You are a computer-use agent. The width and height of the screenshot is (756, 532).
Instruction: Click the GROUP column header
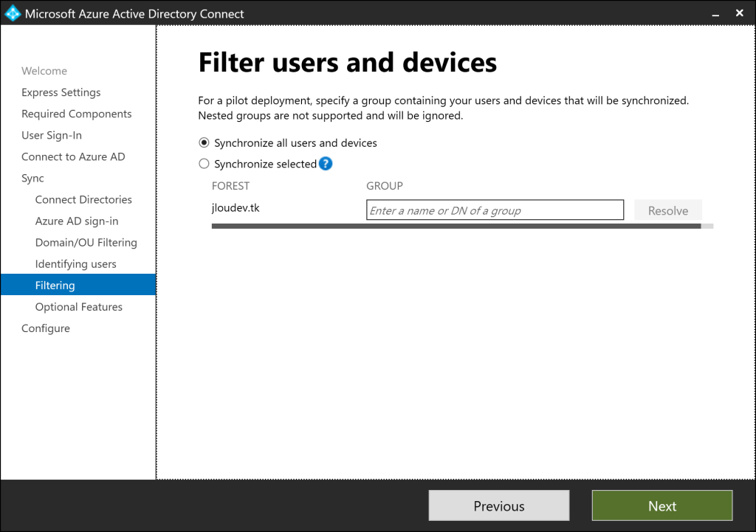[384, 186]
